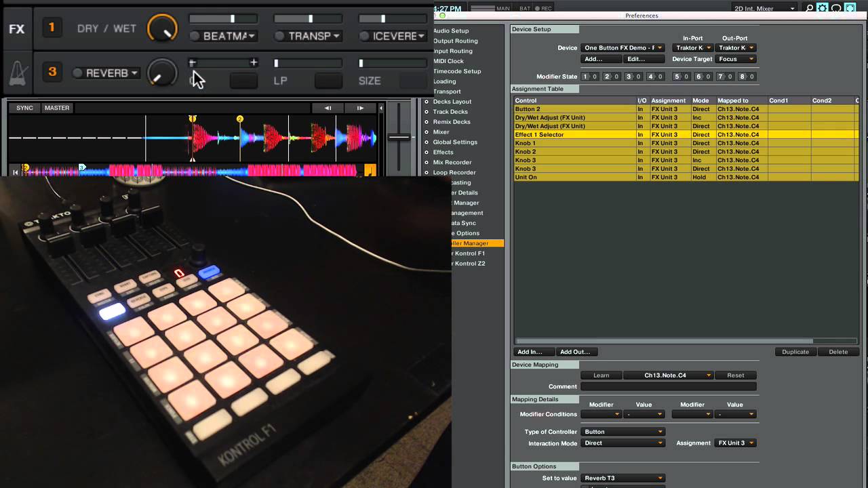868x488 pixels.
Task: Click the beat jump forward arrow on deck
Action: (360, 108)
